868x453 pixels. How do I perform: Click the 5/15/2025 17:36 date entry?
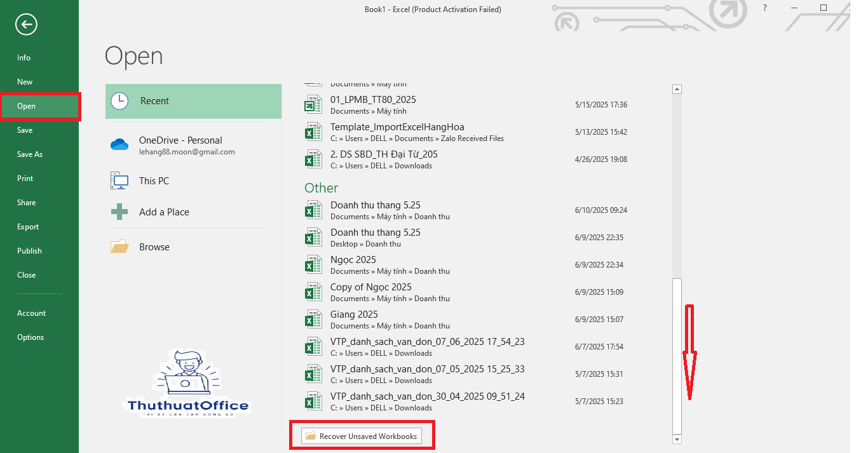click(600, 105)
